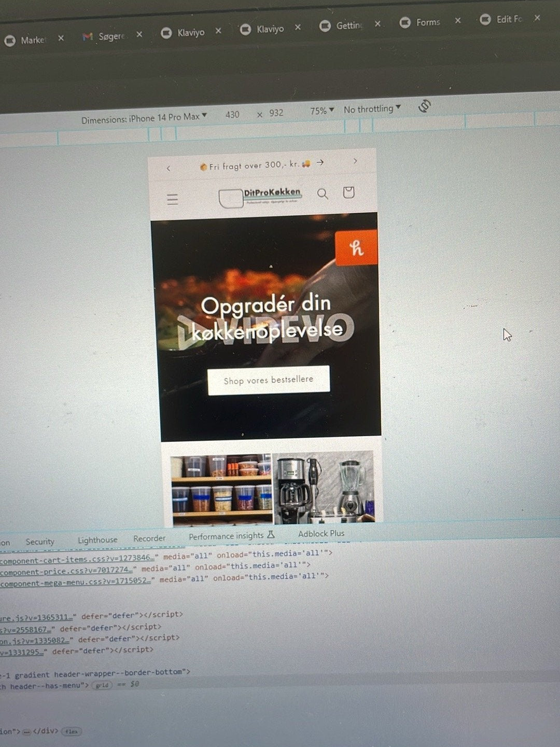Close the Forms tab
Screen dimensions: 560x747
[457, 20]
